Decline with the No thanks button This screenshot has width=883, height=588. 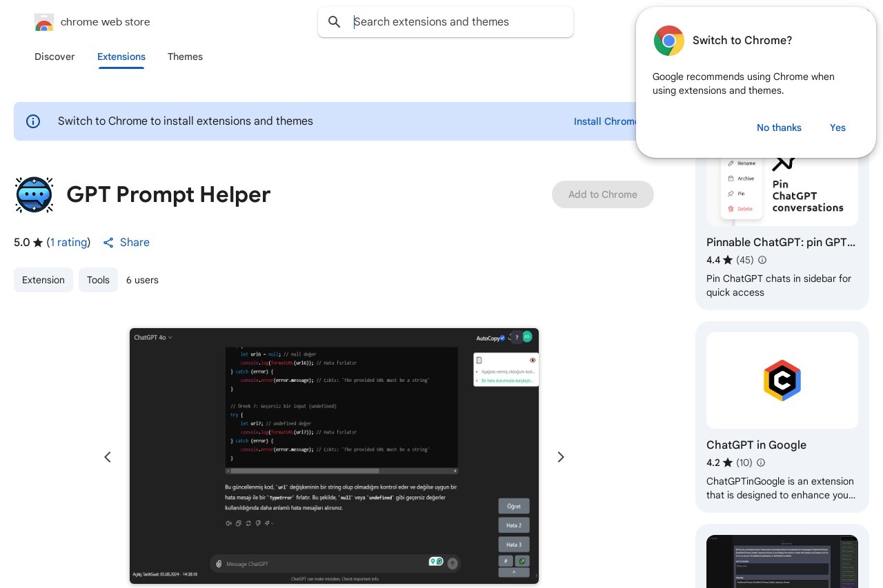coord(779,128)
